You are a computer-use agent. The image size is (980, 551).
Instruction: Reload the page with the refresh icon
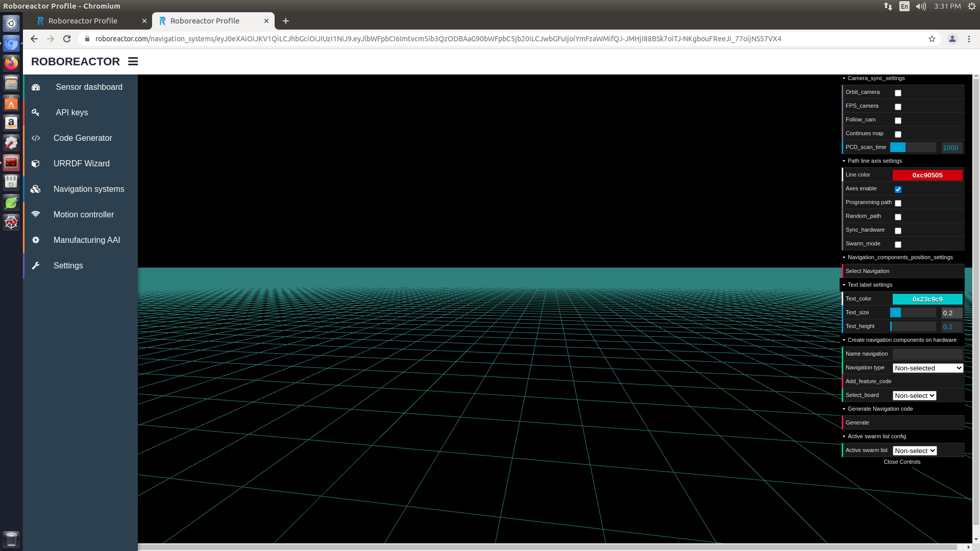click(67, 39)
